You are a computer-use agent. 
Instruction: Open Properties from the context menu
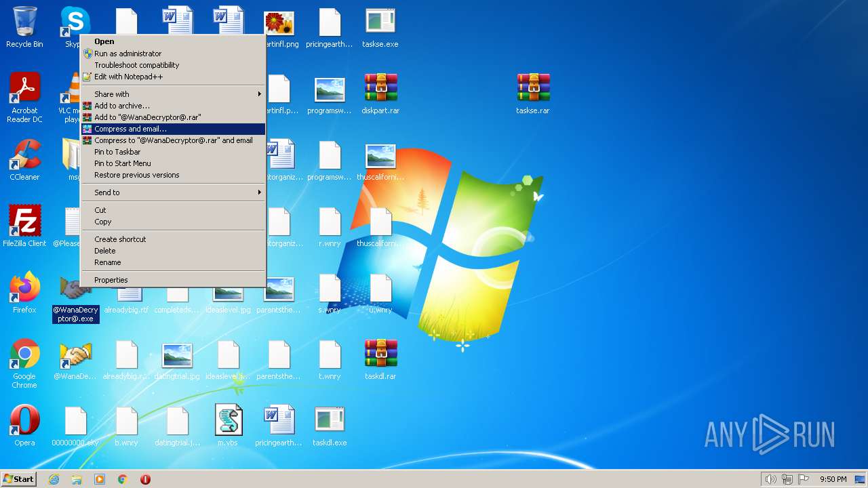pyautogui.click(x=173, y=280)
